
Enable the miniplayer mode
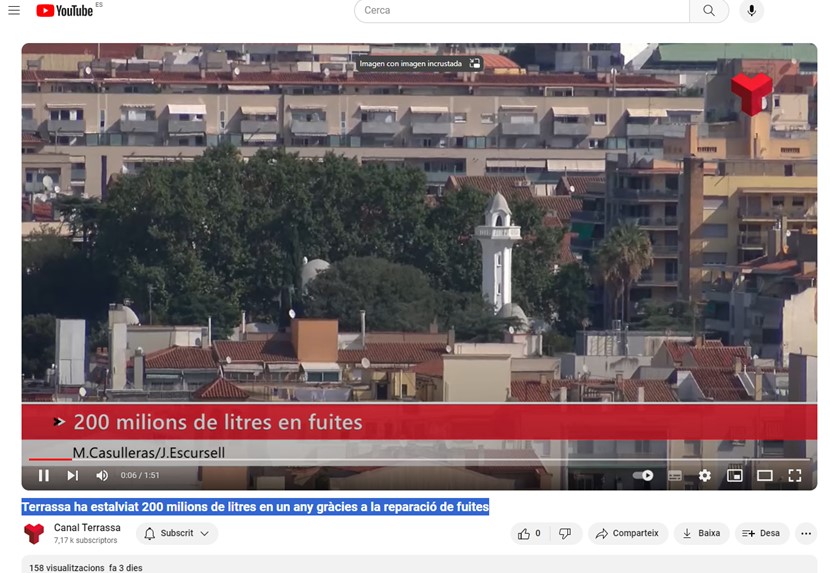(735, 476)
